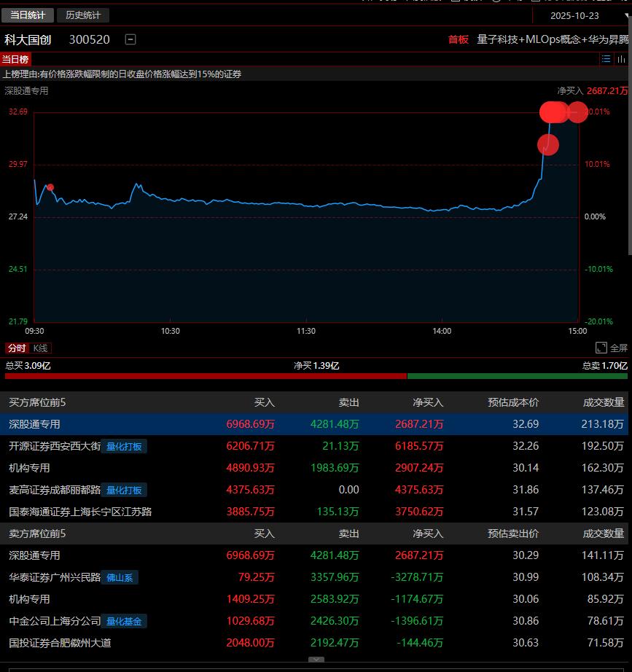Select the row 中金公司上海分公司
Screen dimensions: 632x672
(314, 621)
